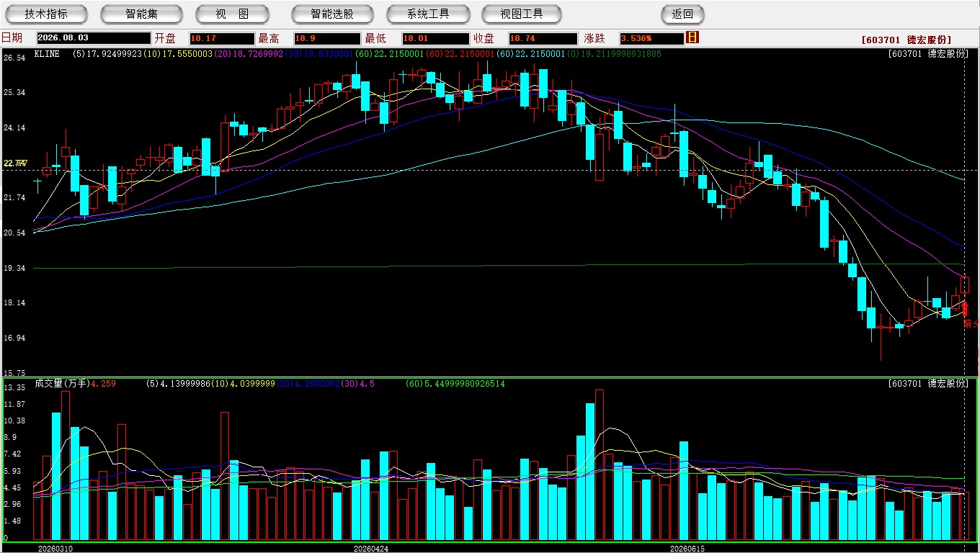Open the 系统工具 menu
The image size is (980, 553).
click(428, 14)
